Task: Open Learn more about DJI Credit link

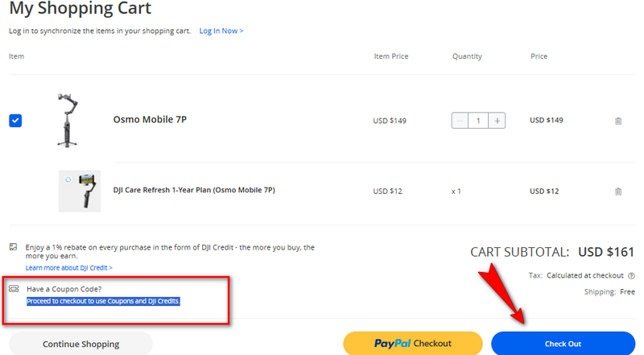Action: pos(68,267)
